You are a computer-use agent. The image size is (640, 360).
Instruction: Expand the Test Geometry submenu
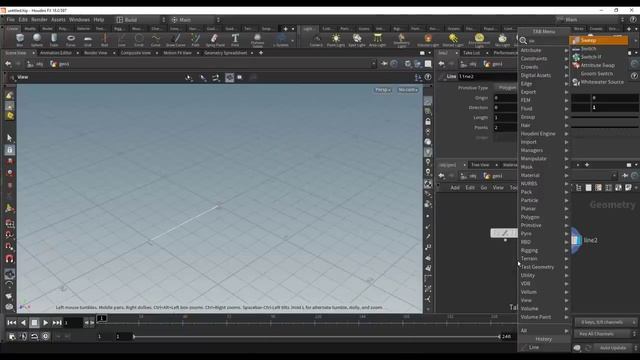[544, 267]
